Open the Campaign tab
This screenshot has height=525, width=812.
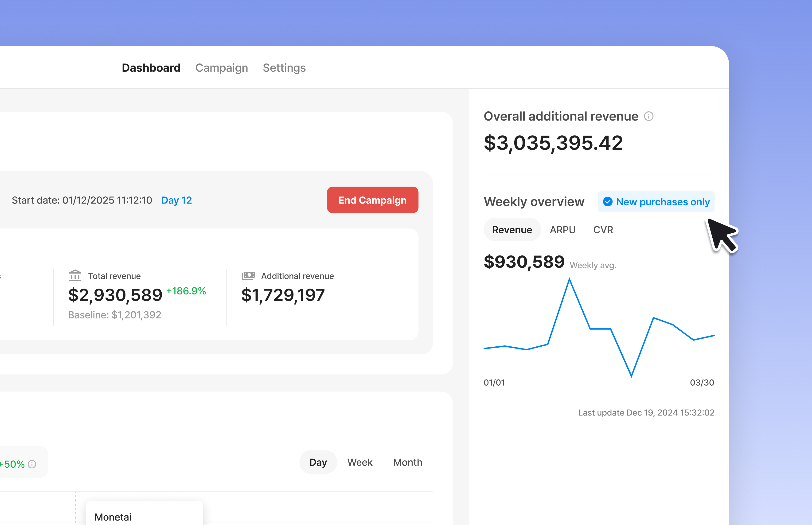click(222, 68)
